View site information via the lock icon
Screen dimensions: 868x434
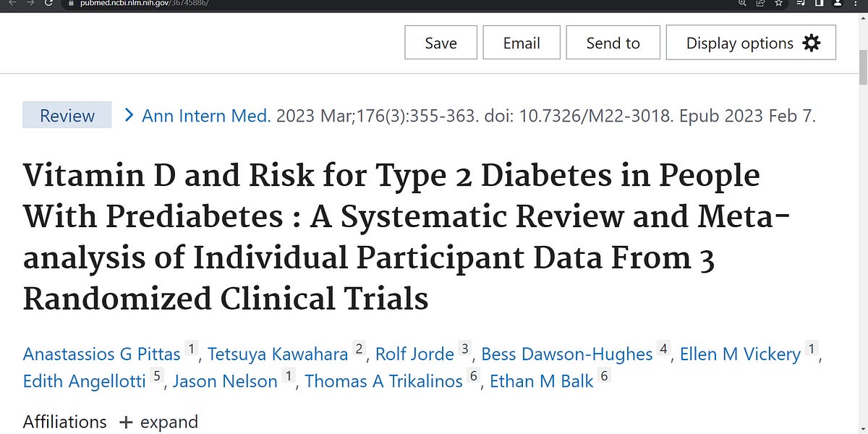(x=70, y=4)
